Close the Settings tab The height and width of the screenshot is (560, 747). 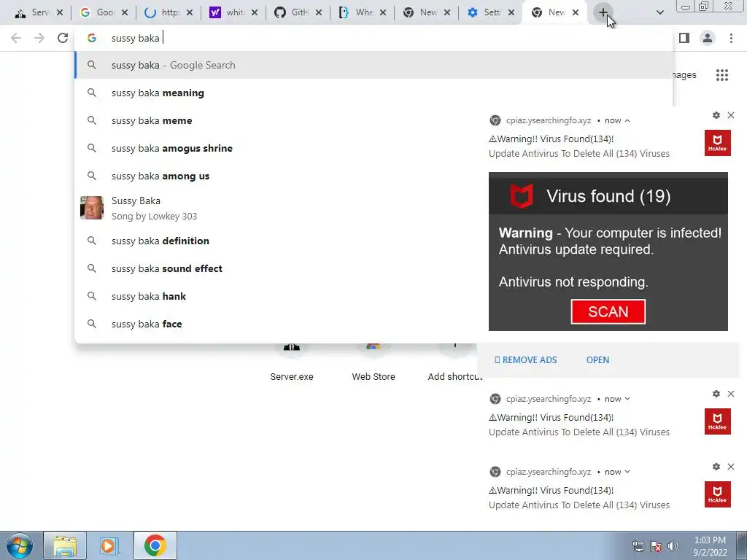coord(511,12)
